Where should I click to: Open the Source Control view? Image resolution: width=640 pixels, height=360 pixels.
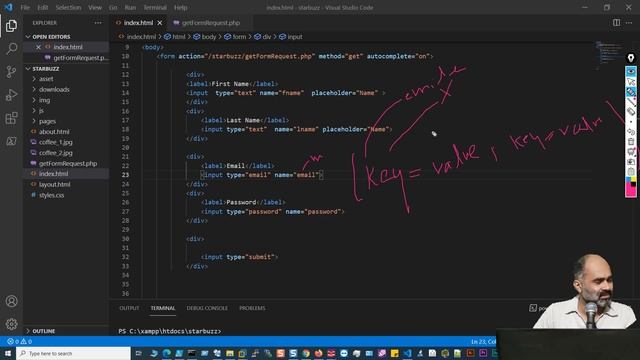pyautogui.click(x=11, y=72)
